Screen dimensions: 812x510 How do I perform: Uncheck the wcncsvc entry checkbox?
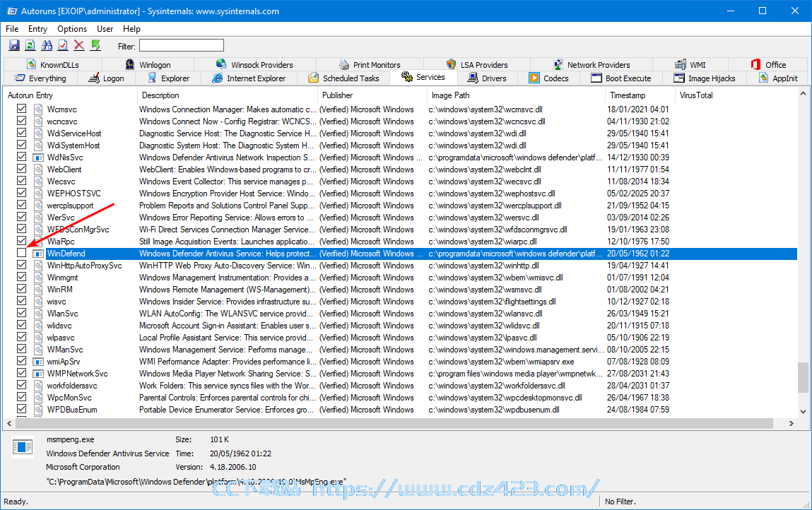click(21, 121)
